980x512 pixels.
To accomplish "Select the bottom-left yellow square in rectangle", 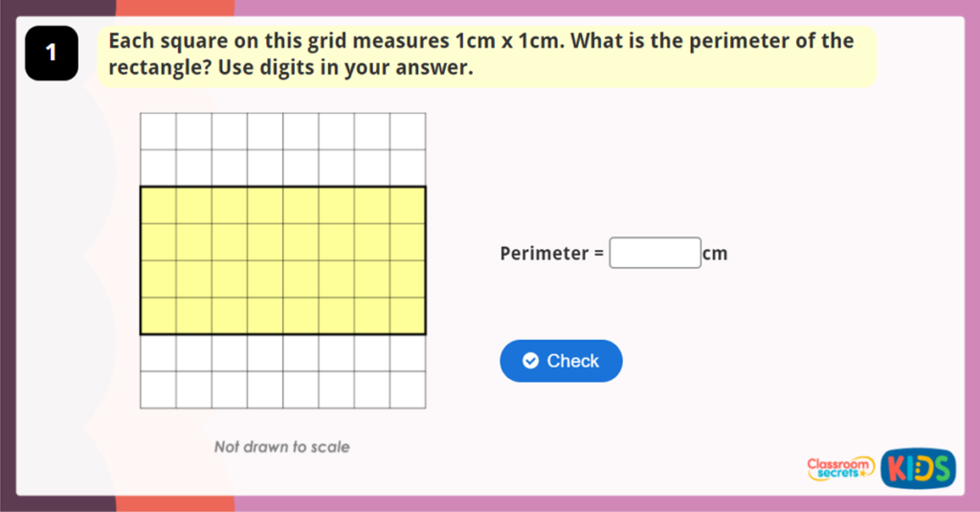I will click(x=158, y=316).
